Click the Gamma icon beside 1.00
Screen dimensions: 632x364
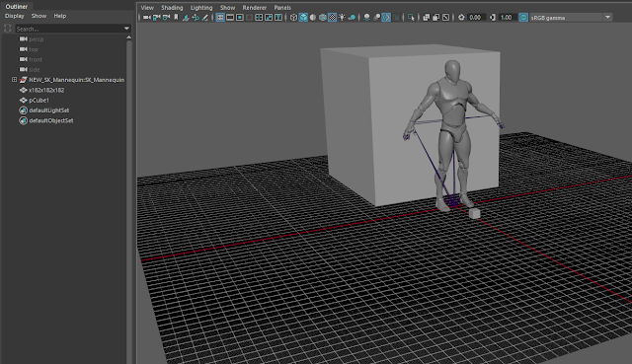pos(492,18)
